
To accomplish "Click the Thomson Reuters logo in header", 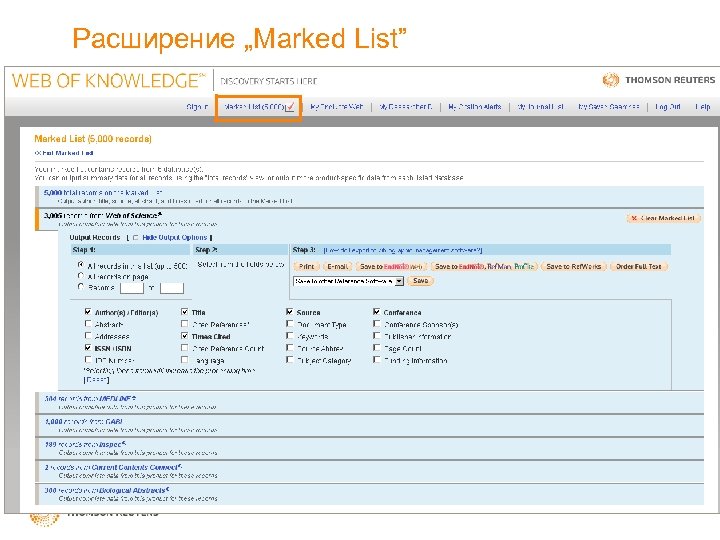I will click(658, 80).
